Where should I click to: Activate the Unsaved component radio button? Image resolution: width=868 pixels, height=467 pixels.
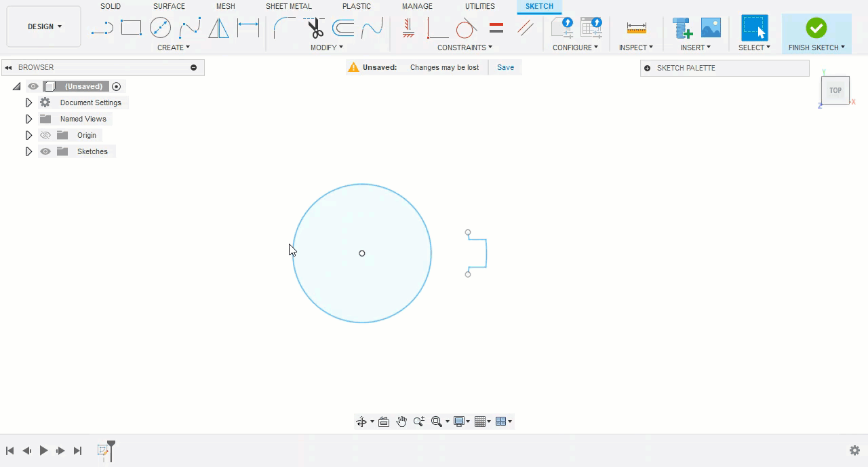point(117,86)
